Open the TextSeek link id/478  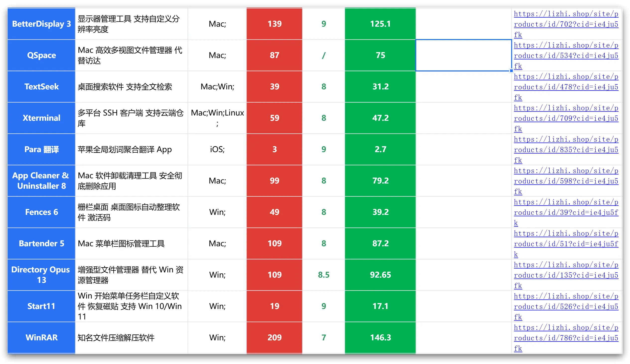[566, 87]
